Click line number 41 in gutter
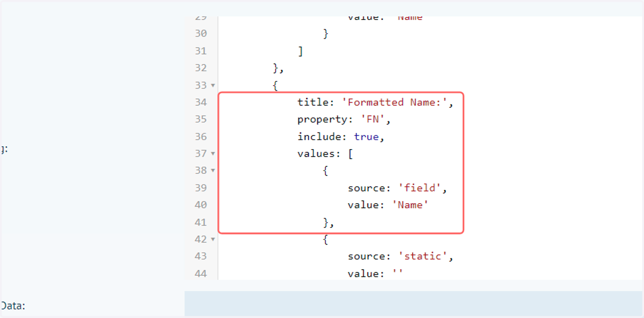The image size is (644, 318). (x=201, y=222)
